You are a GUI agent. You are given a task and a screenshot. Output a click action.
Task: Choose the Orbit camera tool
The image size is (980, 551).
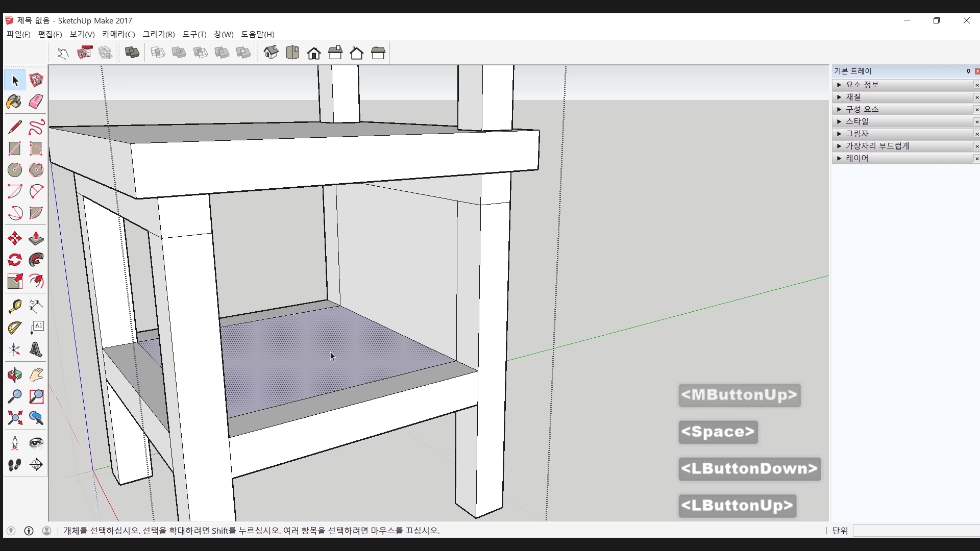pos(14,375)
